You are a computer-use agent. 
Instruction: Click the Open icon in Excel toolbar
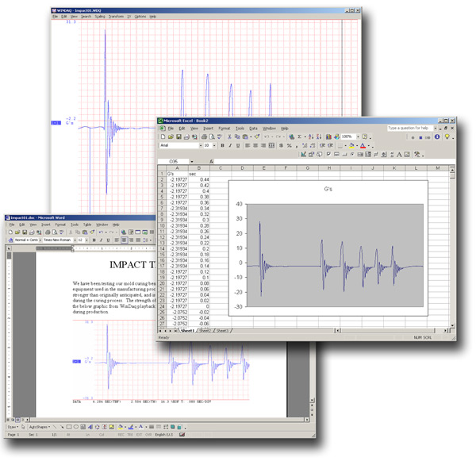coord(171,137)
